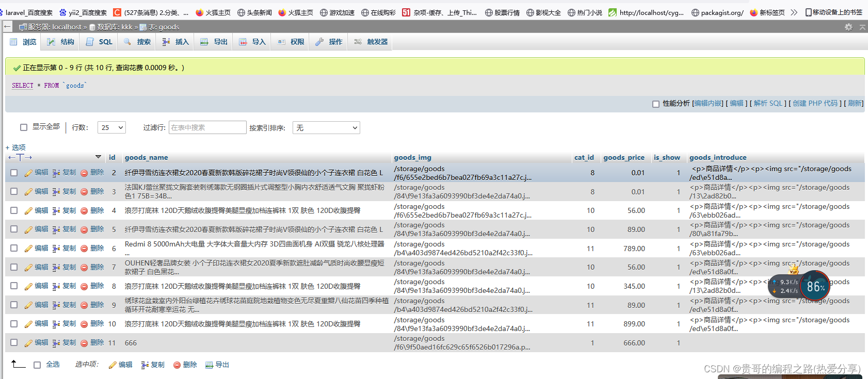Click the copy icon for row id 11
The width and height of the screenshot is (868, 379).
point(56,343)
